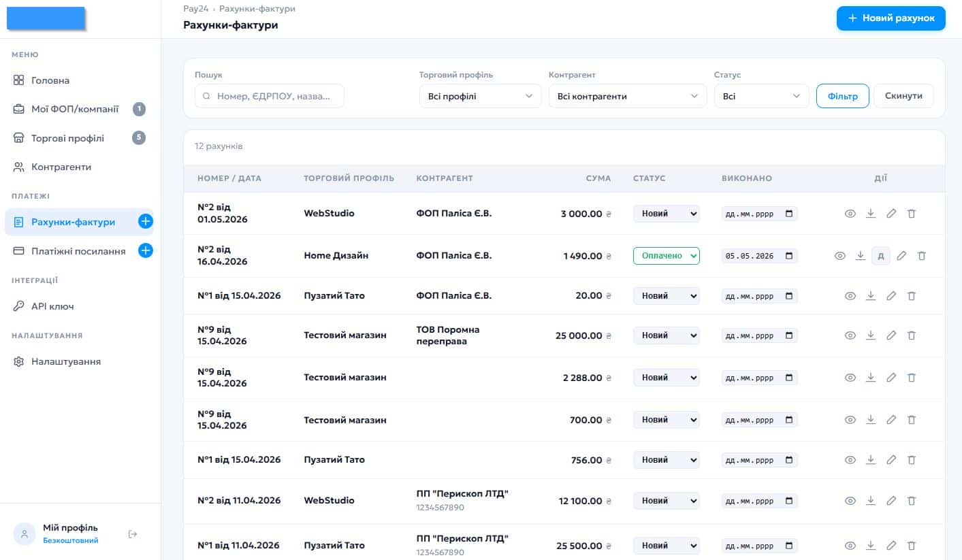Open the Торговий профіль filter dropdown
Viewport: 962px width, 560px height.
(480, 97)
